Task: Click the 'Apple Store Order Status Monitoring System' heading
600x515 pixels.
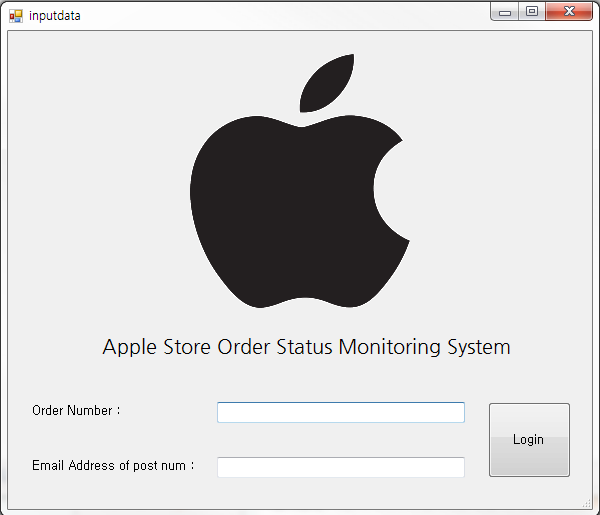Action: 307,347
